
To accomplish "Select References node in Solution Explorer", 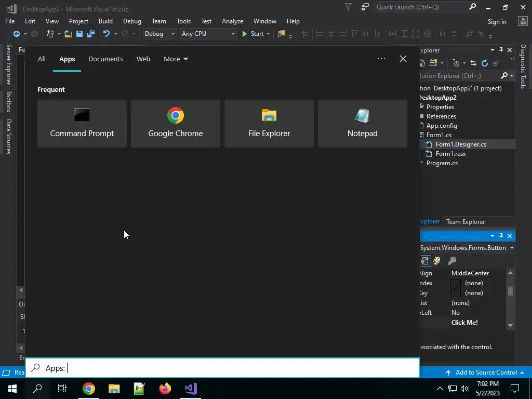I will click(441, 116).
